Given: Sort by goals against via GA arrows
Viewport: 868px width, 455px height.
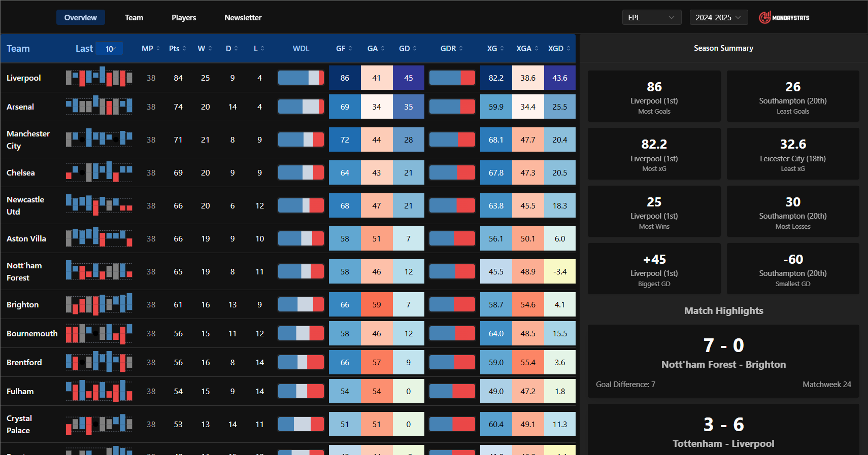Looking at the screenshot, I should point(383,49).
